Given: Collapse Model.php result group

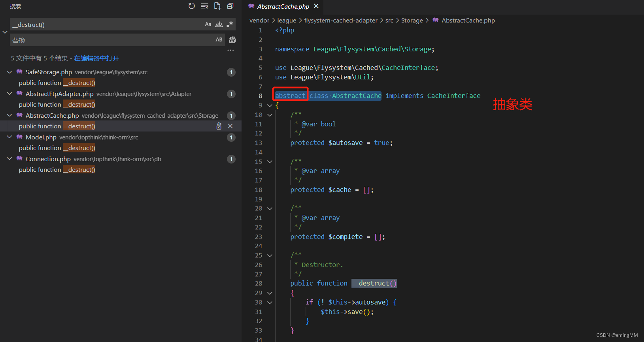Looking at the screenshot, I should pos(9,137).
